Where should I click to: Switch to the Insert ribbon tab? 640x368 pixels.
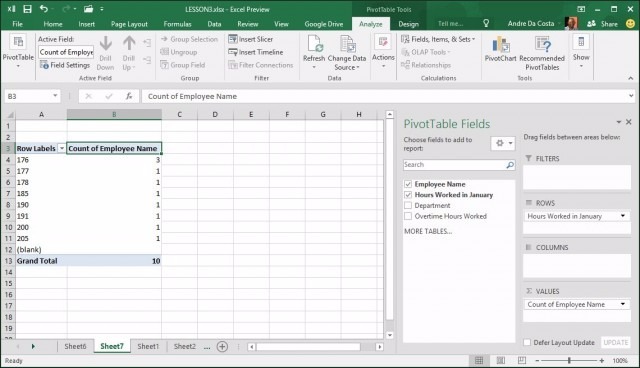coord(87,24)
